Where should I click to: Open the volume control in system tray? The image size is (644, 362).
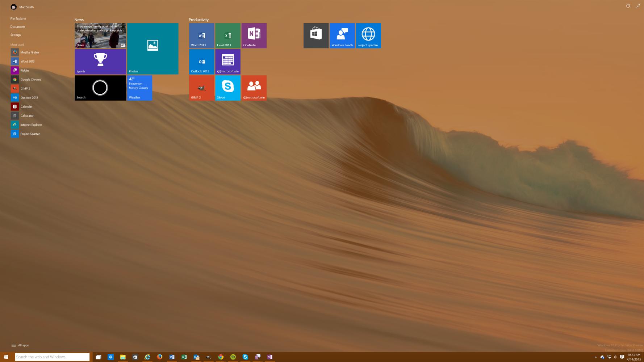coord(615,357)
